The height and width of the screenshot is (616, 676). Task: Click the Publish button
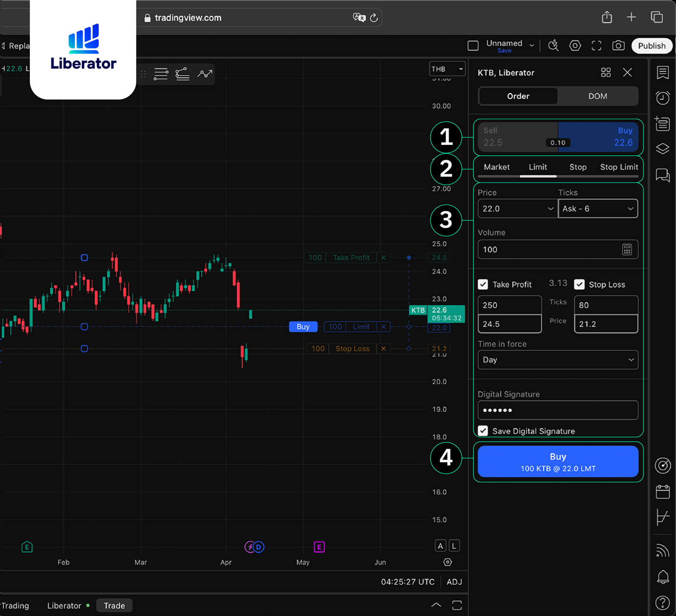652,46
